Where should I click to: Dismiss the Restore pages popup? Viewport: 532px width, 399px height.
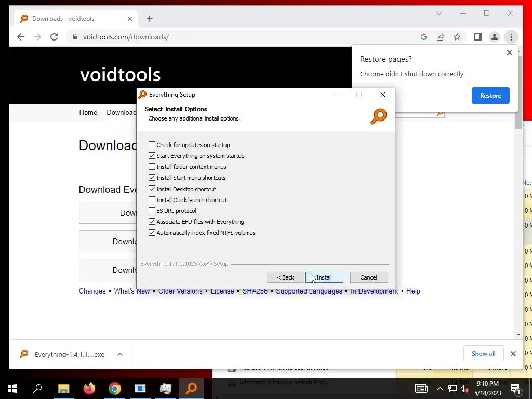pos(509,52)
